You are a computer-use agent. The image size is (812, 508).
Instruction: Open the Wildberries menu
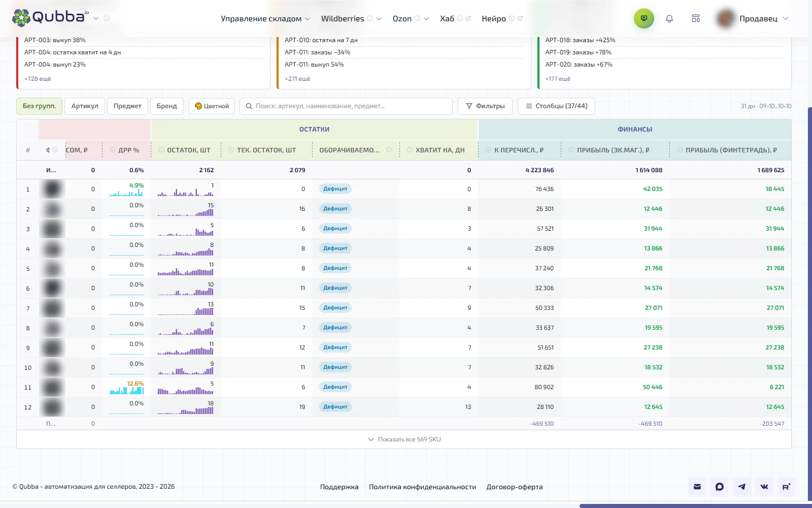pos(351,19)
